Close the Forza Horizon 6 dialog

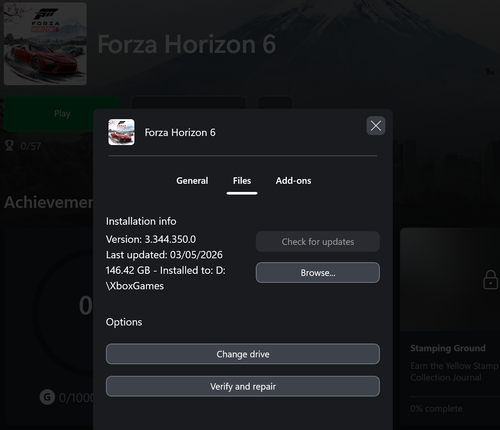[x=376, y=126]
